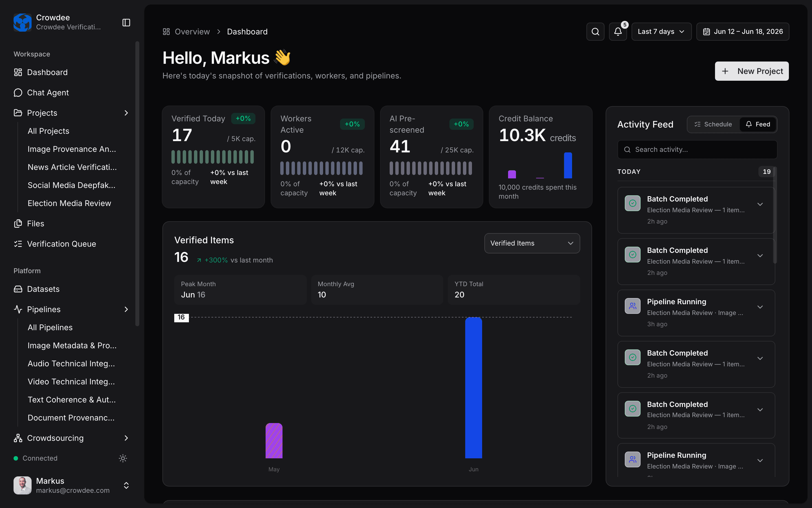This screenshot has width=812, height=508.
Task: Click the New Project button
Action: point(752,71)
